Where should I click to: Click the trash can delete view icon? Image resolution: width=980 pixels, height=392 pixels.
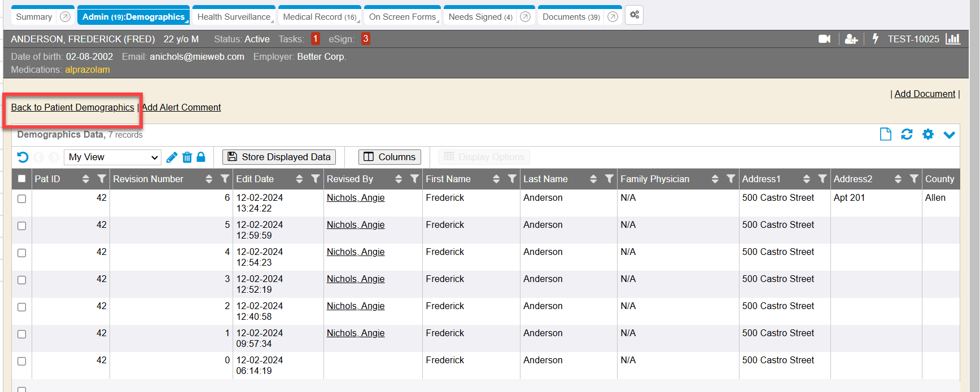187,157
